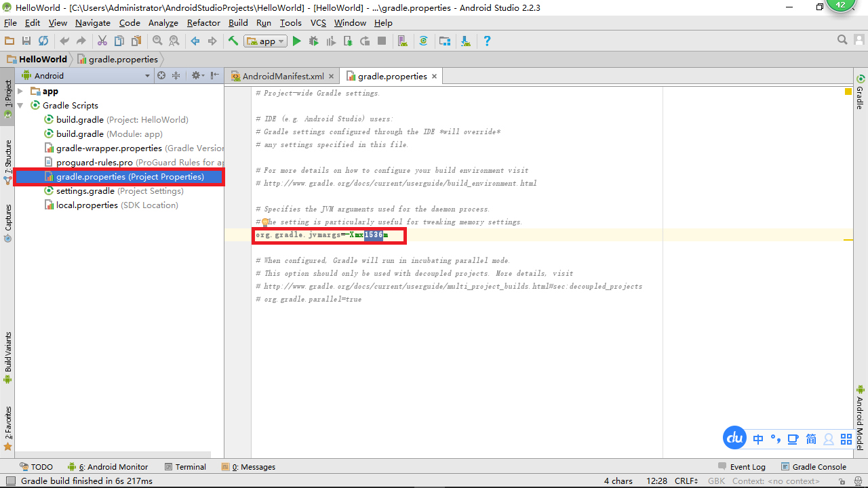The image size is (868, 488).
Task: Select proguard-rules.pro file
Action: point(134,162)
